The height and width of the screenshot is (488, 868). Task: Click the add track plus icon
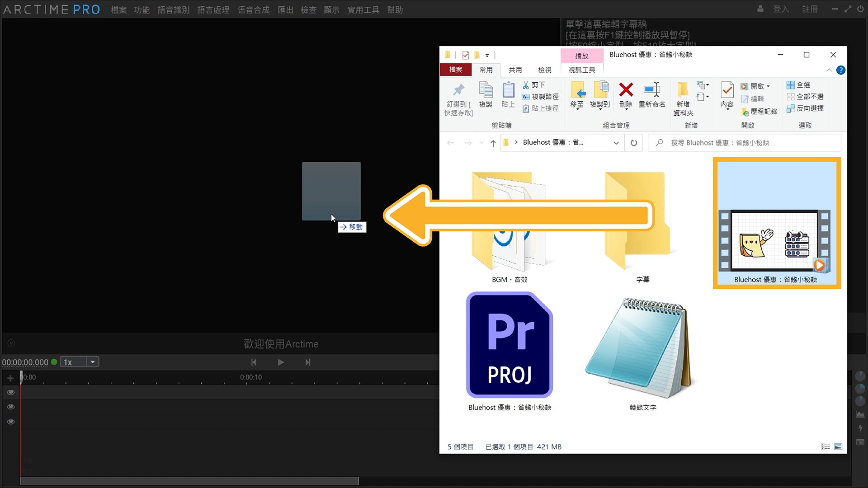pyautogui.click(x=10, y=378)
